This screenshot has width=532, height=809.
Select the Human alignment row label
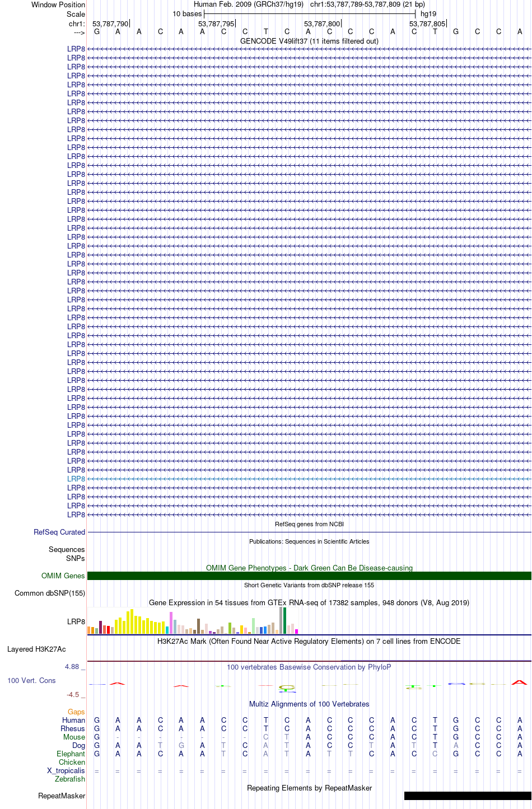coord(74,720)
